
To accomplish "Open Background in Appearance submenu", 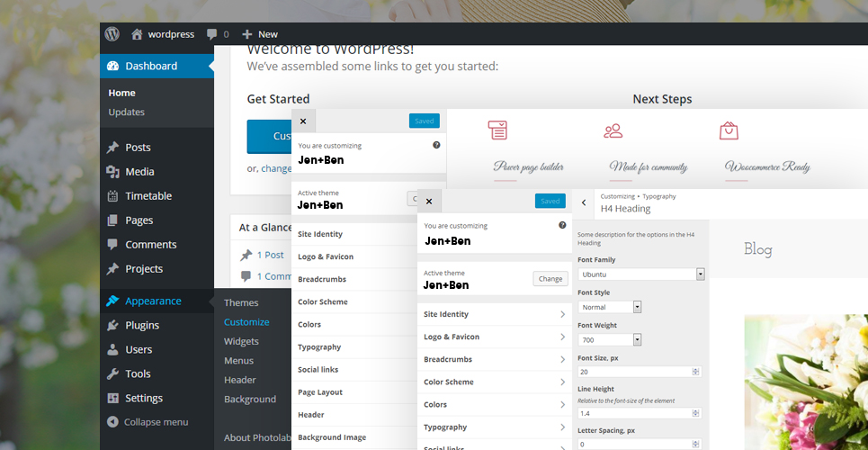I will (250, 400).
